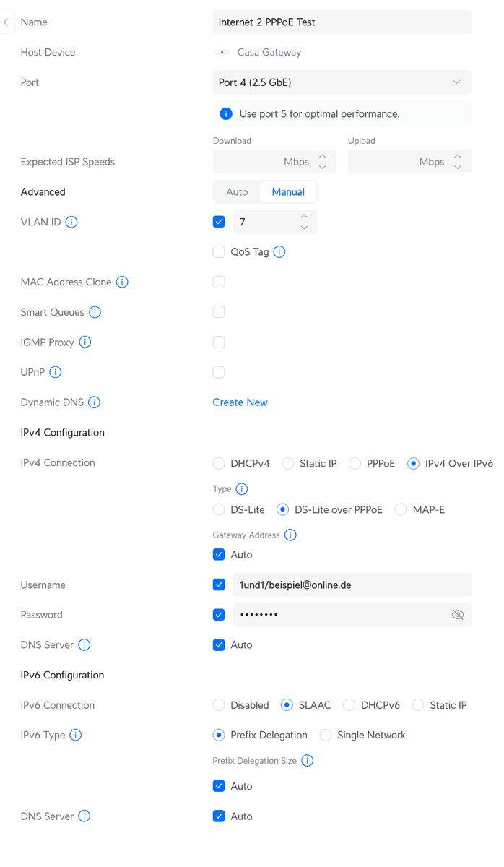Screen dimensions: 504x867
Task: Enable the QoS Tag checkbox
Action: tap(219, 252)
